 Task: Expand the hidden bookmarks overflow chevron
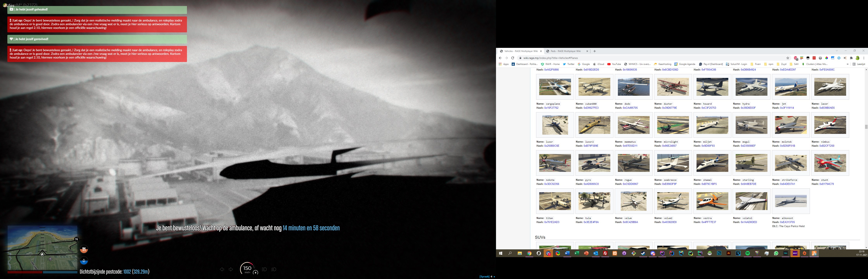(x=847, y=64)
